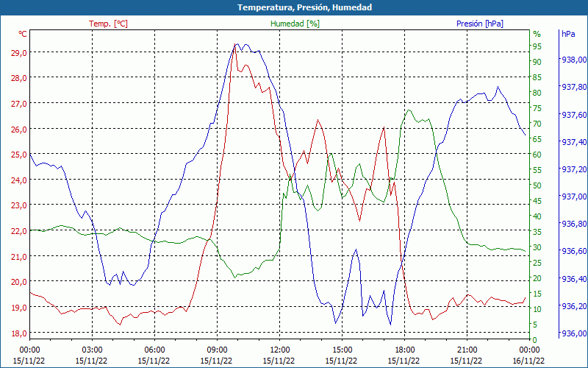Click the 19,0 temperature axis value
The width and height of the screenshot is (588, 368).
click(19, 308)
